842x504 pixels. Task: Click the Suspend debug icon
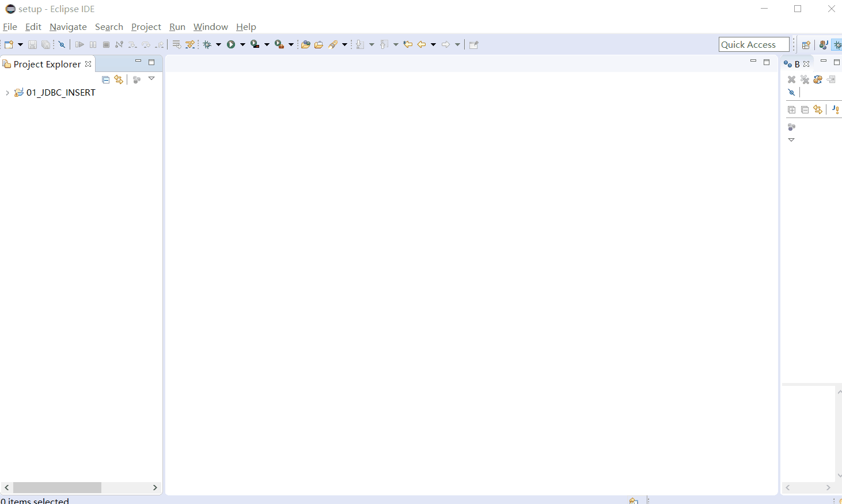click(x=93, y=44)
